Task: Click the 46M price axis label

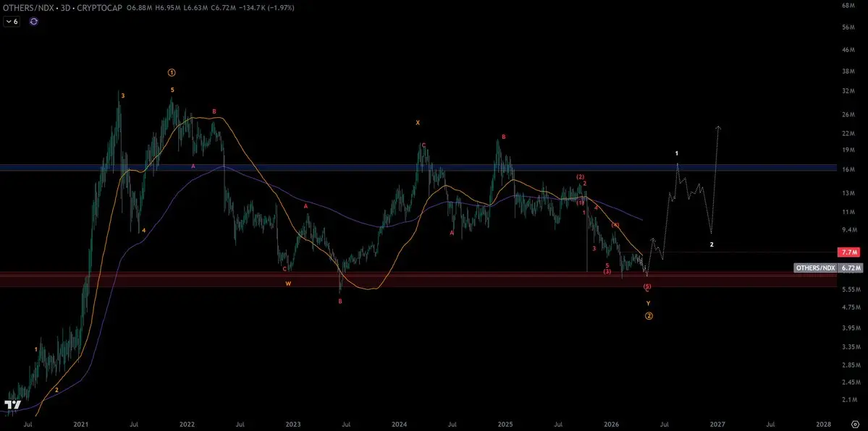Action: pyautogui.click(x=850, y=50)
